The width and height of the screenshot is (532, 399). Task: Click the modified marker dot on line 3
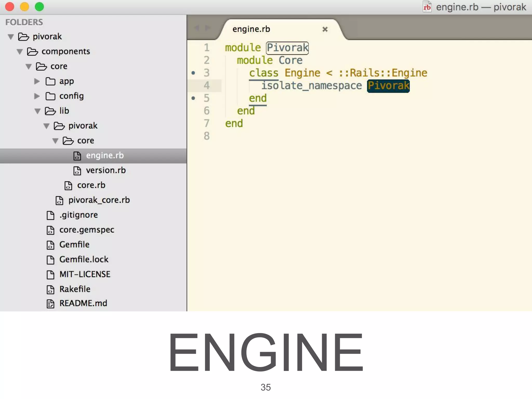coord(193,73)
